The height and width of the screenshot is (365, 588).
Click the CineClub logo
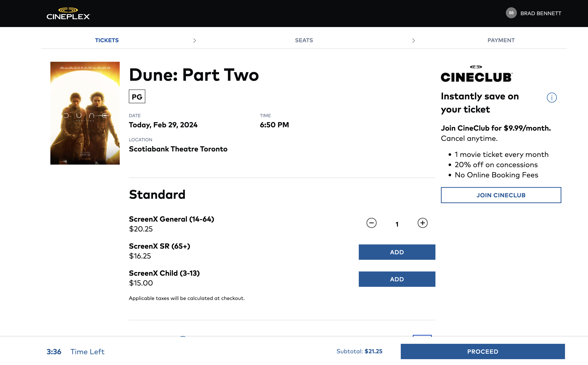pos(477,74)
